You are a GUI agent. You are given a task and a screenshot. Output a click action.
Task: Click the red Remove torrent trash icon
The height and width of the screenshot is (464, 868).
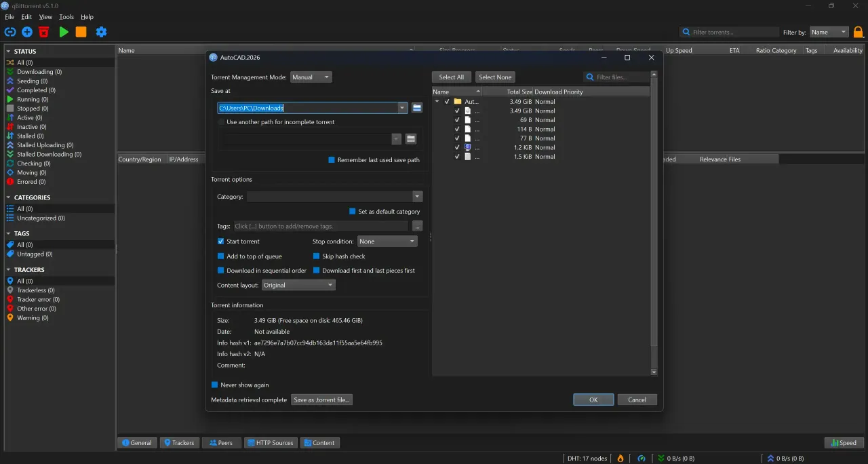pos(44,32)
